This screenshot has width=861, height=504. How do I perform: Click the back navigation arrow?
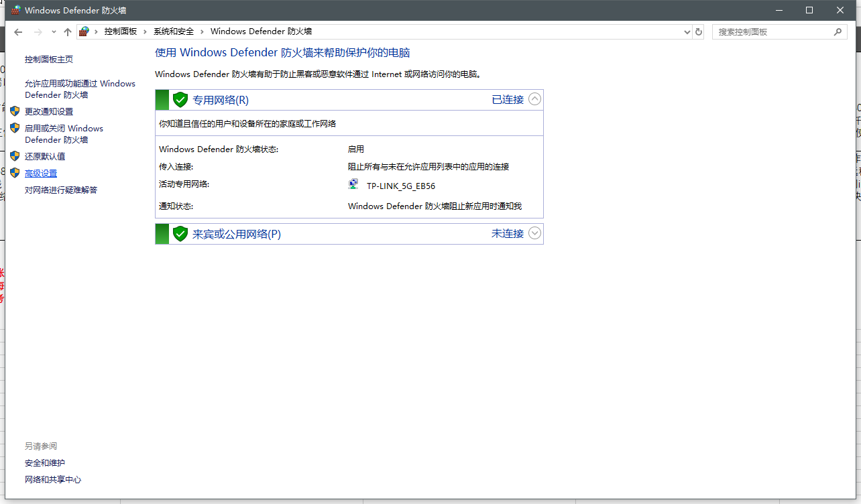click(18, 31)
